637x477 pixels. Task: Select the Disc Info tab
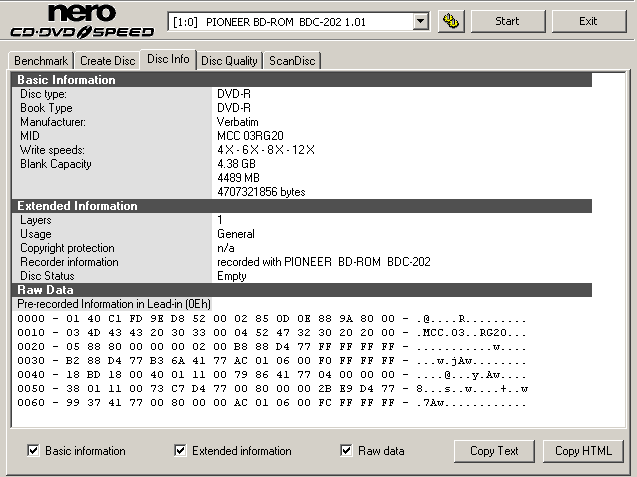167,60
